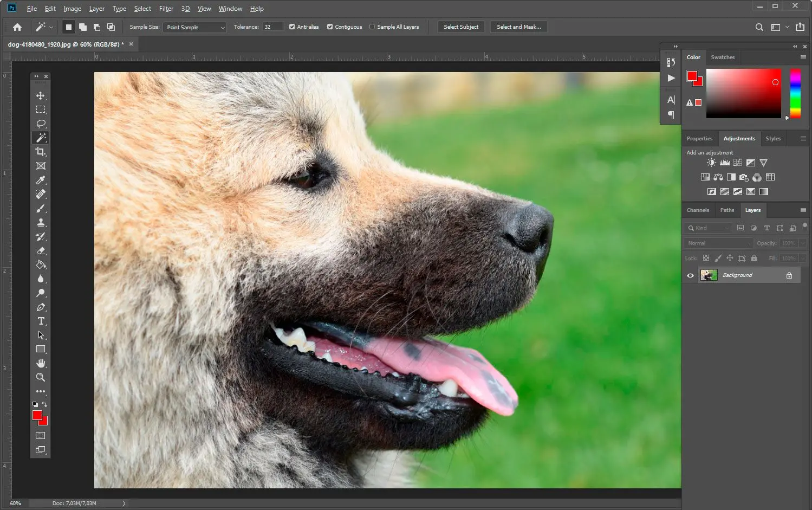Screen dimensions: 812x510
Task: Select the Move tool
Action: tap(41, 96)
